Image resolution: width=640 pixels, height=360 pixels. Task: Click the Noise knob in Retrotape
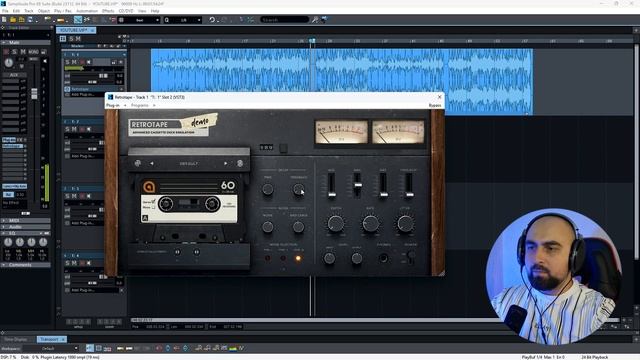click(268, 227)
